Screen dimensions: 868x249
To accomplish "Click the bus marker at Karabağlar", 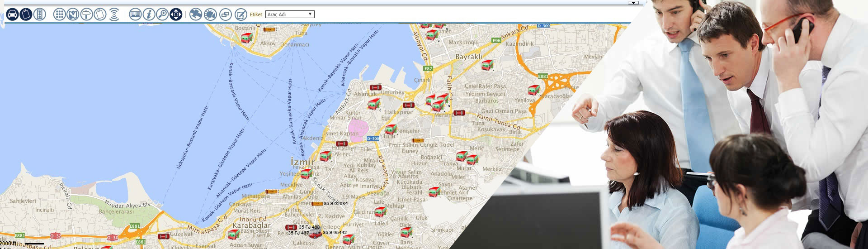I will (233, 235).
